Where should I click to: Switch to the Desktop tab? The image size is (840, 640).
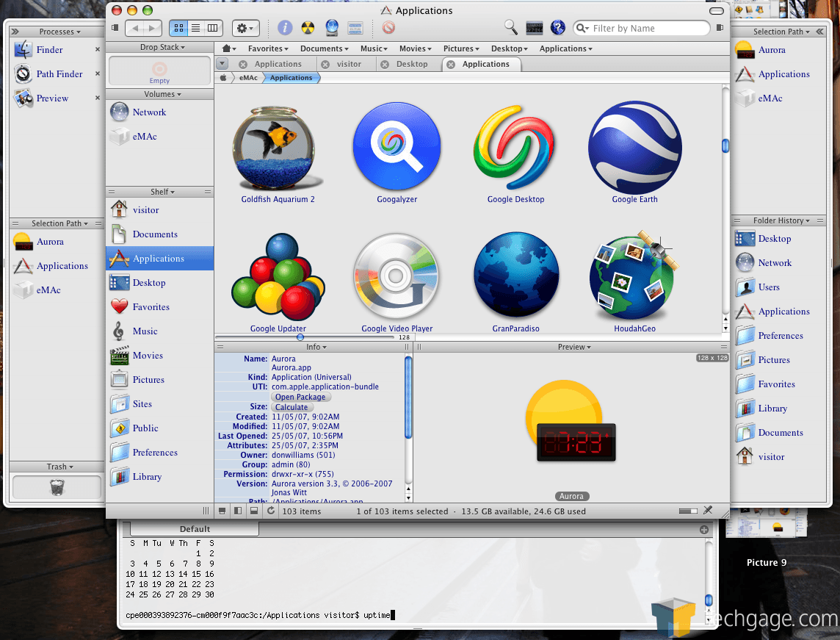tap(411, 64)
